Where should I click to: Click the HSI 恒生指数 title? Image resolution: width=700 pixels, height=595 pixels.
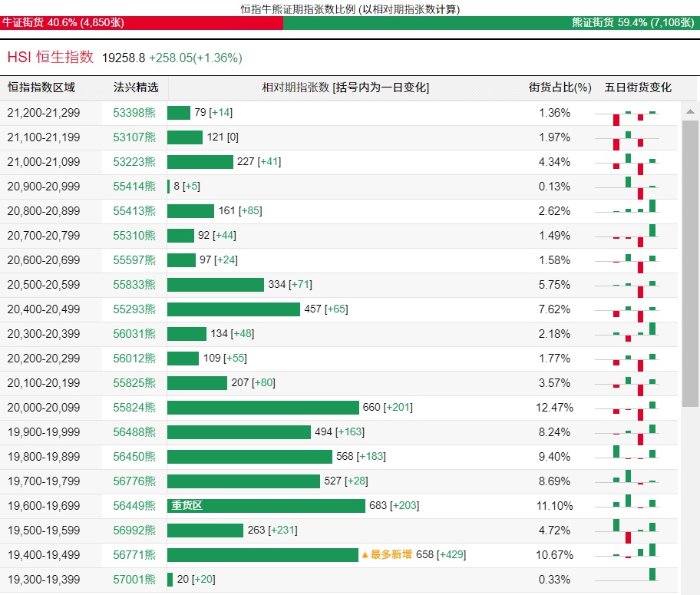coord(51,58)
